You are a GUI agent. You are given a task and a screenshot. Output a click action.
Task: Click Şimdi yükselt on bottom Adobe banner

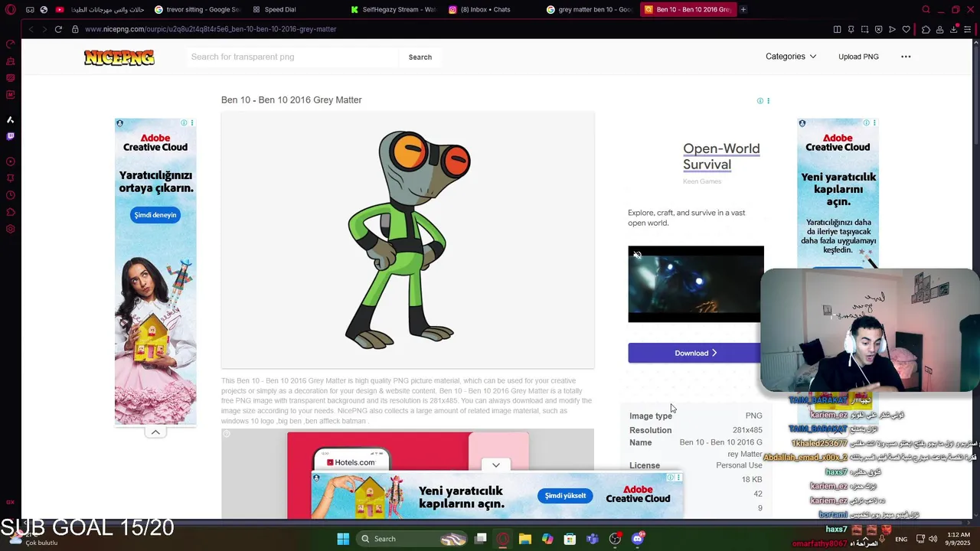(x=565, y=496)
